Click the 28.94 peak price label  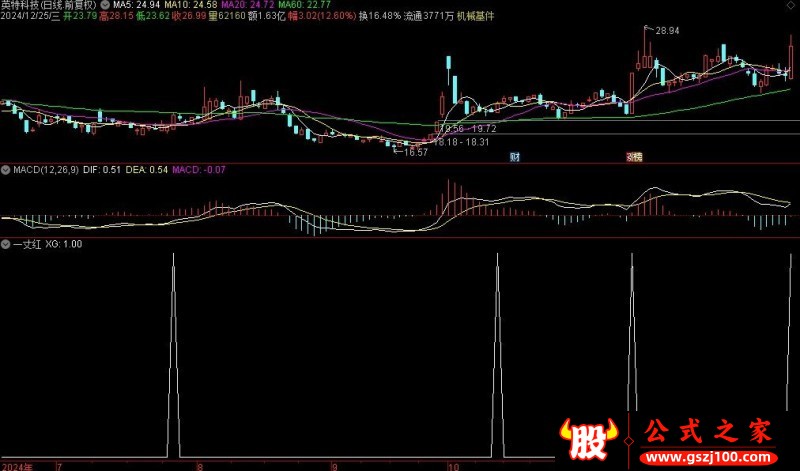click(x=667, y=31)
